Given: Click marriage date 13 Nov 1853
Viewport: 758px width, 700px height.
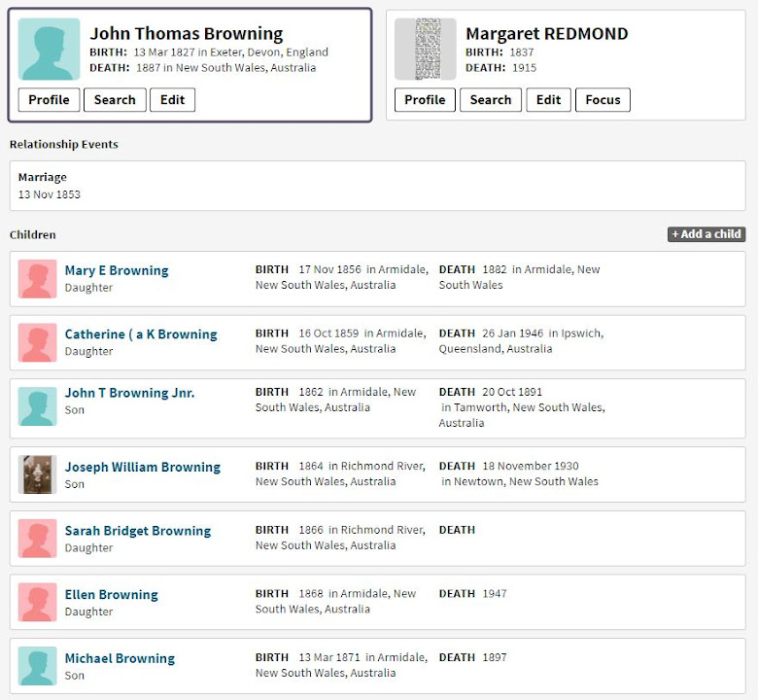Looking at the screenshot, I should [50, 194].
